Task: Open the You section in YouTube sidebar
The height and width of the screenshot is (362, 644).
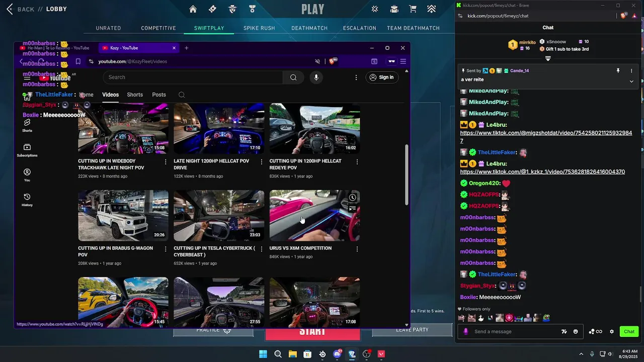Action: point(27,174)
